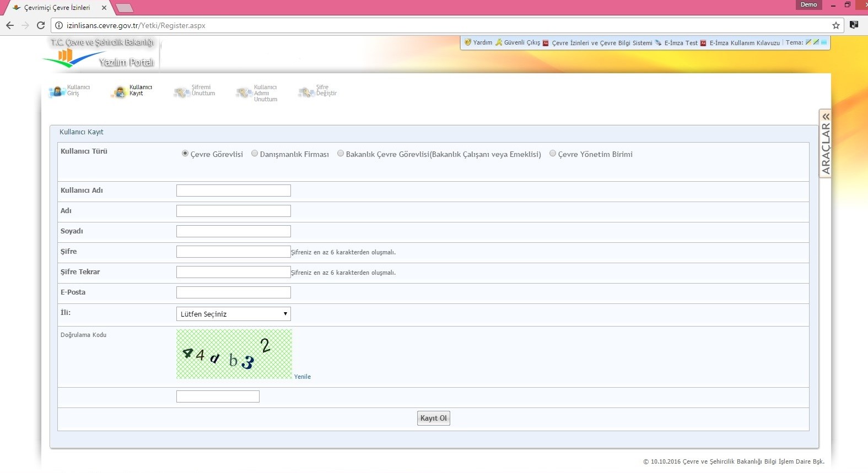Click the Yardım shield icon
Image resolution: width=868 pixels, height=473 pixels.
click(468, 42)
